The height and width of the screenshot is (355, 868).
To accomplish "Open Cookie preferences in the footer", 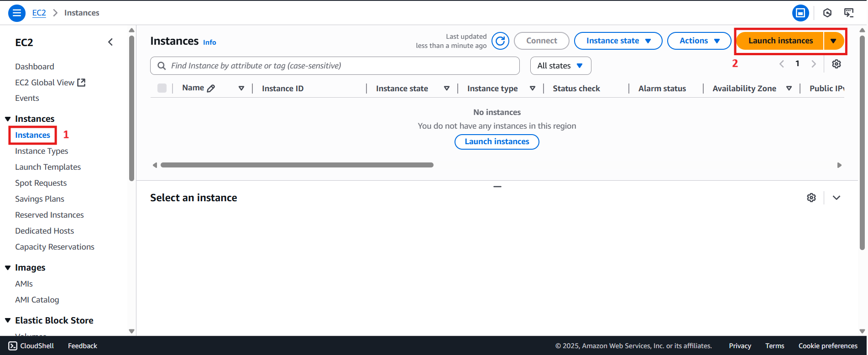I will pyautogui.click(x=828, y=346).
